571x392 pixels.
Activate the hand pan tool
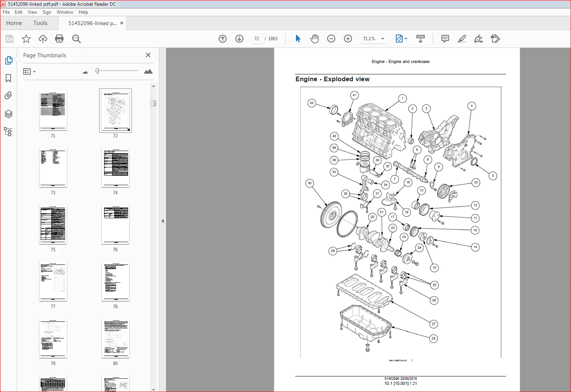coord(315,39)
